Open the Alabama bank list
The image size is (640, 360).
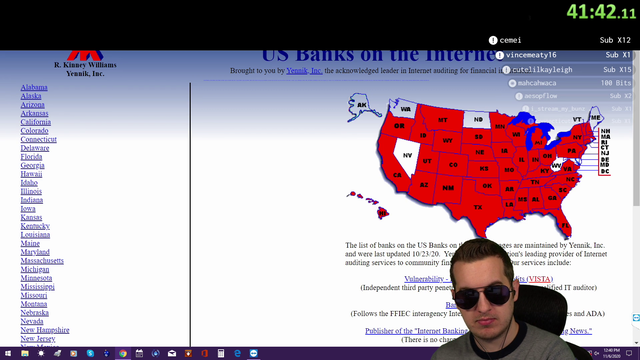point(34,87)
